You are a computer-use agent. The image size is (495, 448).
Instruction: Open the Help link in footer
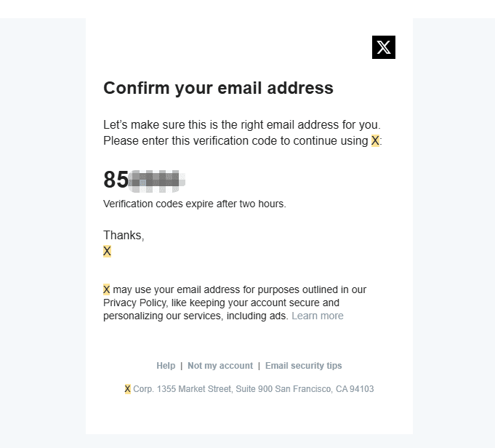pyautogui.click(x=166, y=366)
